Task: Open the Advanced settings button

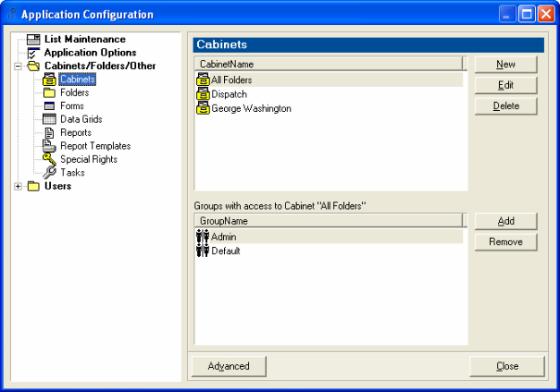Action: coord(229,366)
